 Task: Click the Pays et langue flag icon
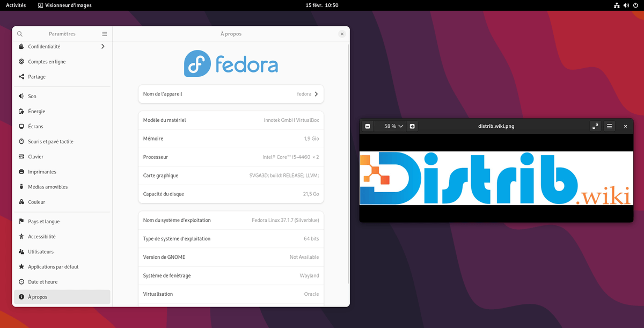point(21,221)
